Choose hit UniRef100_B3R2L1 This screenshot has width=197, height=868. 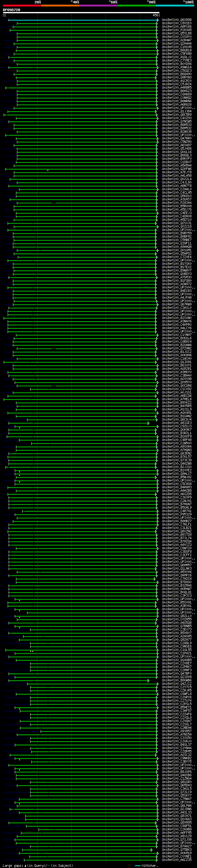click(x=177, y=433)
